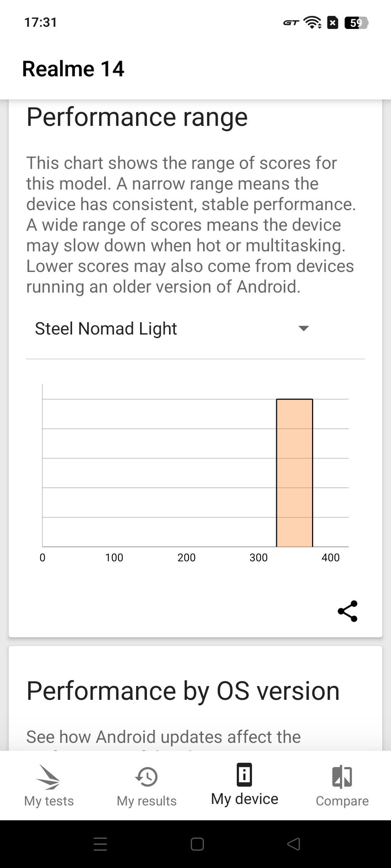Tap the share icon below the chart

[347, 611]
